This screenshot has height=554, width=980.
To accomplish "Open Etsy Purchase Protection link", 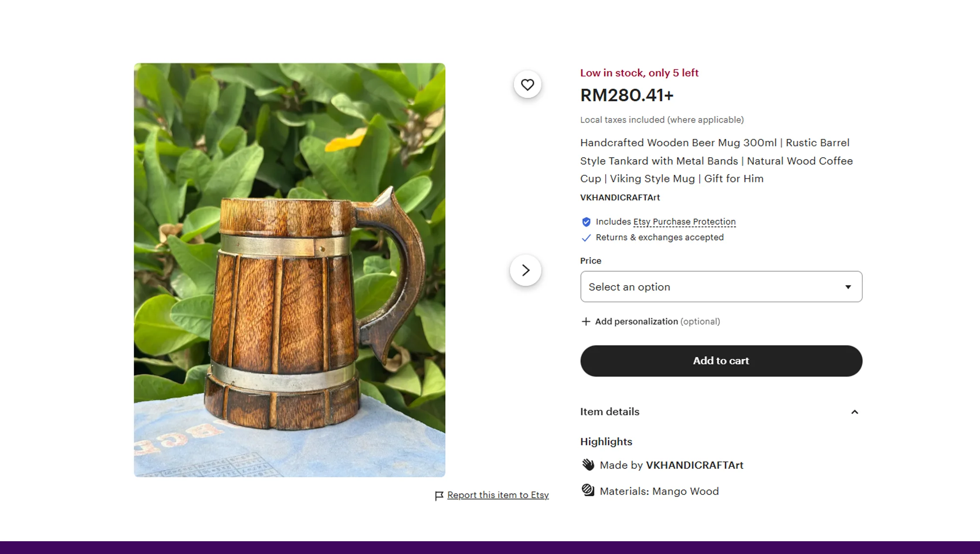I will point(684,222).
